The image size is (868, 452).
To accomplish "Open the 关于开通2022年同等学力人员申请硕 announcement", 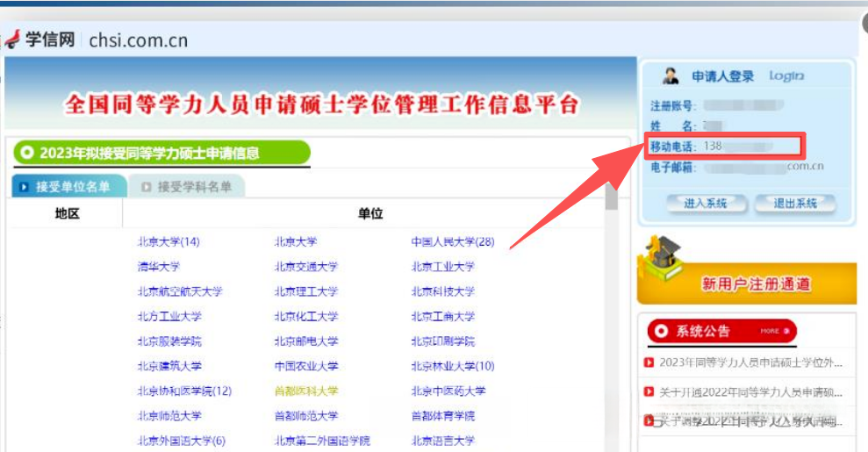I will pos(750,392).
